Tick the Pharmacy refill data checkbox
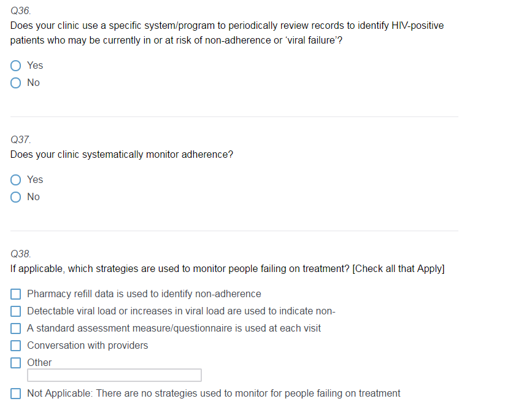The width and height of the screenshot is (513, 420). (x=16, y=294)
